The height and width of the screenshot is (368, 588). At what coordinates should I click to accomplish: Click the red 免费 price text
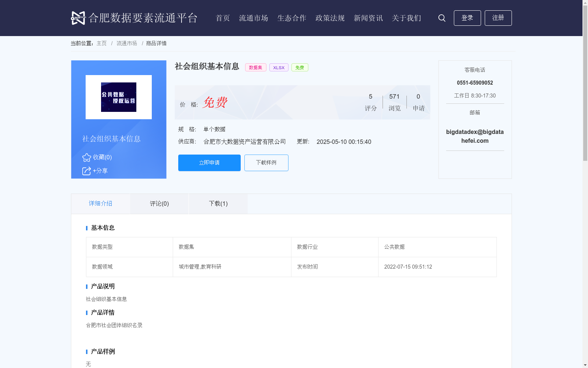tap(215, 102)
